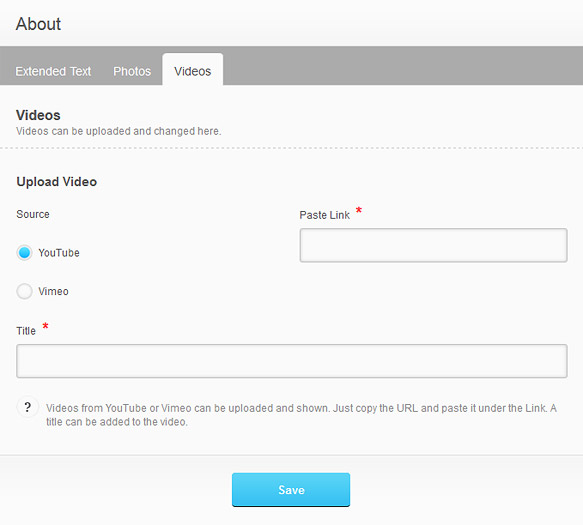
Task: Click the bold Videos section heading
Action: (x=38, y=115)
